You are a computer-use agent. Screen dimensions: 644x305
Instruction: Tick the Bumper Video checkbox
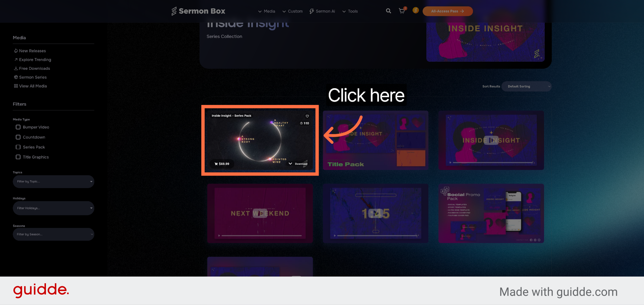click(x=18, y=127)
